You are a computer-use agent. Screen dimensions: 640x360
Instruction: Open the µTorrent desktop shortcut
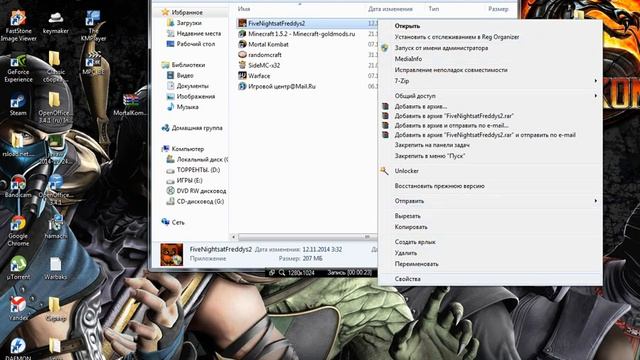coord(18,269)
